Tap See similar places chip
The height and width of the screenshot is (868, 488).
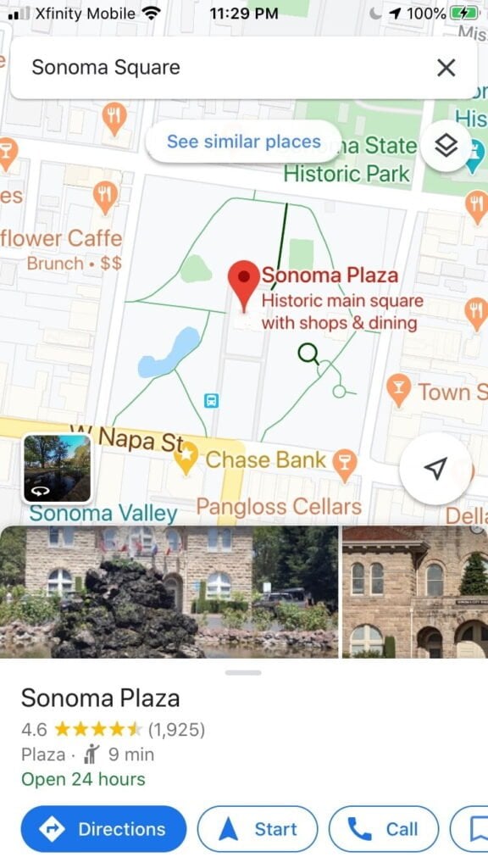244,142
